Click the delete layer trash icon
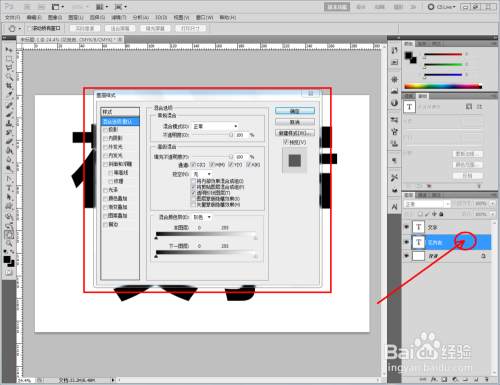This screenshot has height=385, width=500. [487, 379]
